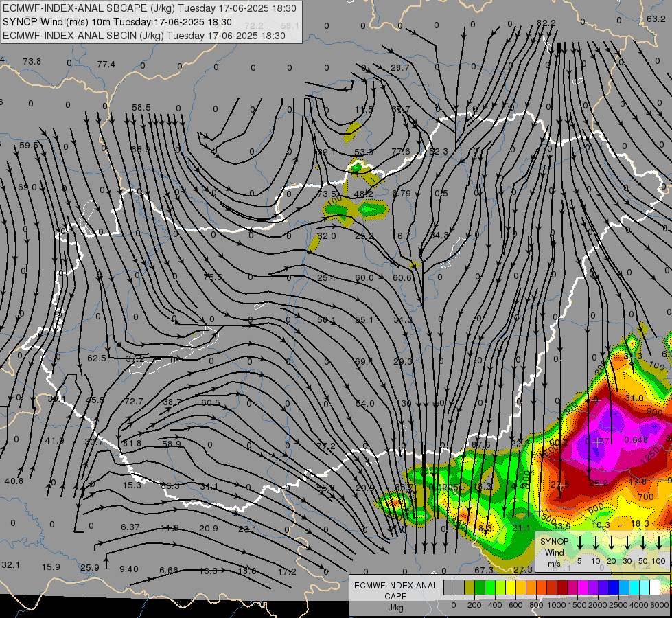
Task: Click the '4000' tick label on CAPE legend
Action: pos(639,605)
